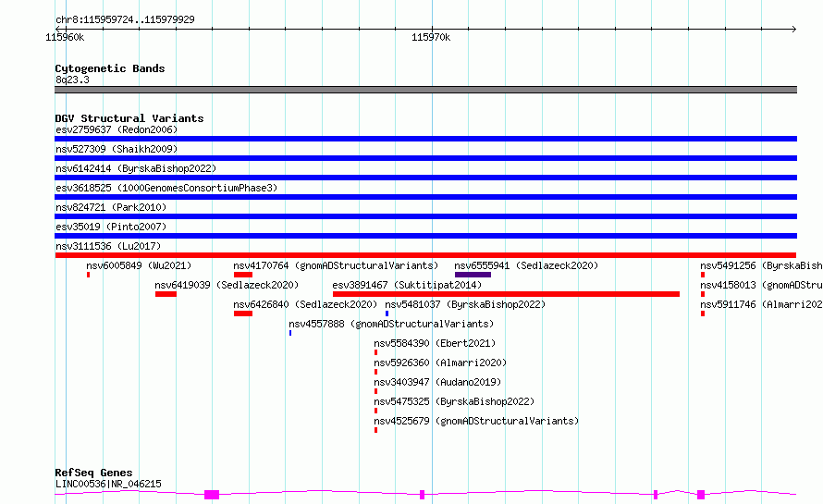Screen dimensions: 823x504
Task: Click the nsv5911746 variant label
Action: point(761,304)
